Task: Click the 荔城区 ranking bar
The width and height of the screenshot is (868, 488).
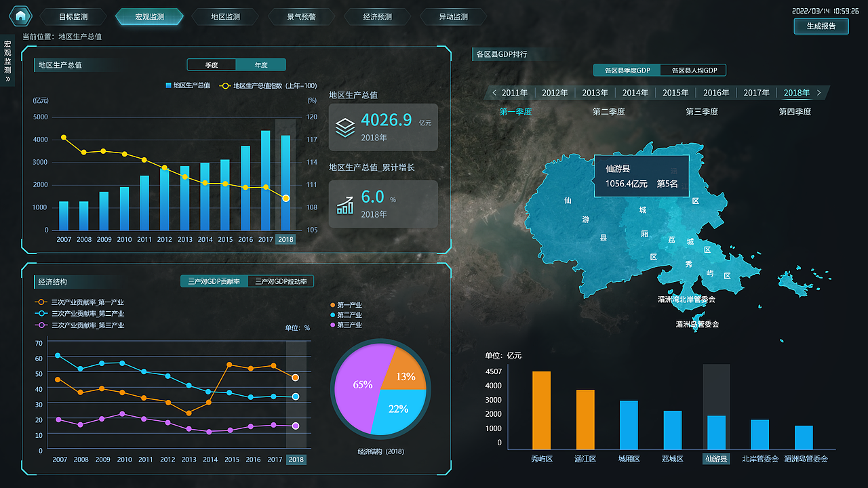Action: [x=673, y=430]
